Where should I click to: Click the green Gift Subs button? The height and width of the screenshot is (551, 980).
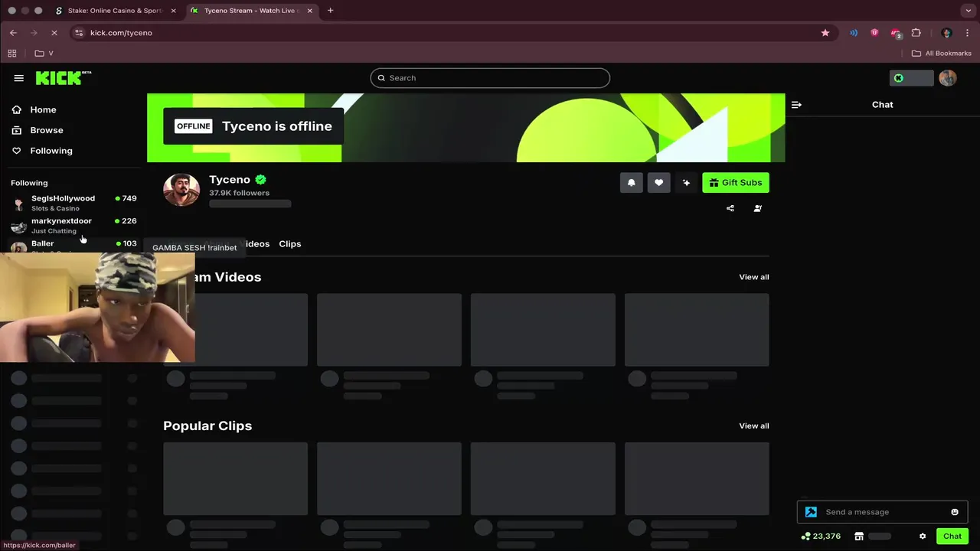[736, 183]
